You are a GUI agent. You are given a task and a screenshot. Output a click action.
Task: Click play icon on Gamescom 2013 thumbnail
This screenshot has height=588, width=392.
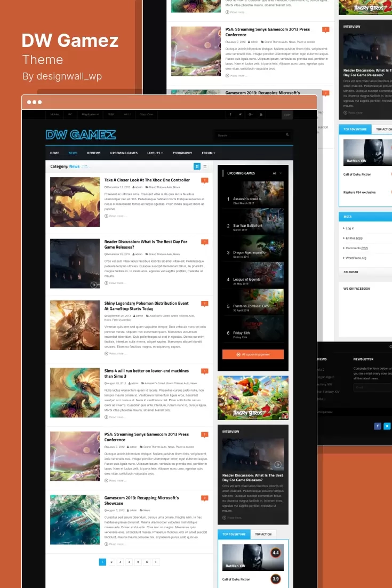94,541
